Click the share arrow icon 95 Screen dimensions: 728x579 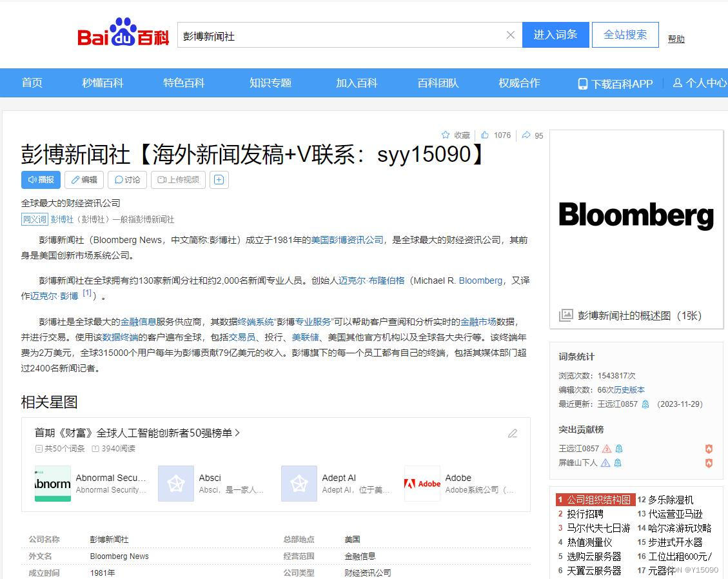point(526,135)
